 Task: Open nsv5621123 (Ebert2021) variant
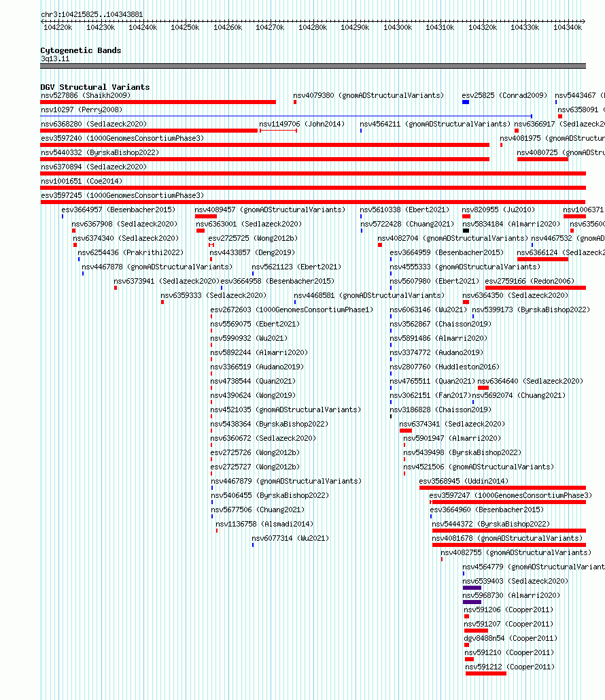point(296,267)
